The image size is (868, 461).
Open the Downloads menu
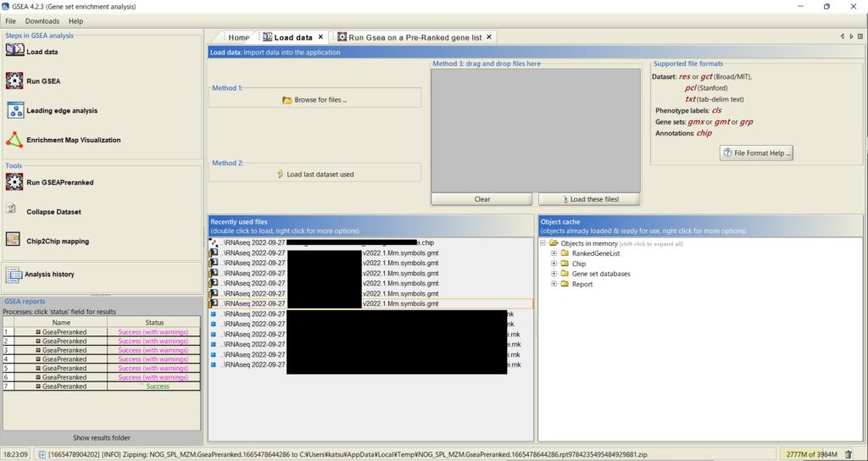pyautogui.click(x=42, y=21)
